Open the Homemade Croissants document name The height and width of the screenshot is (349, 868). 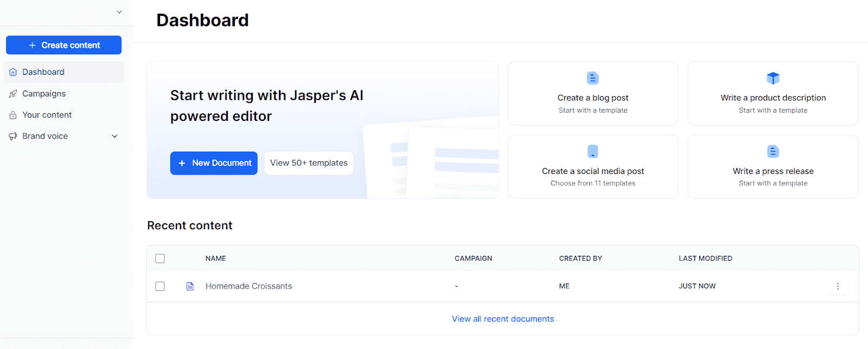(x=248, y=286)
